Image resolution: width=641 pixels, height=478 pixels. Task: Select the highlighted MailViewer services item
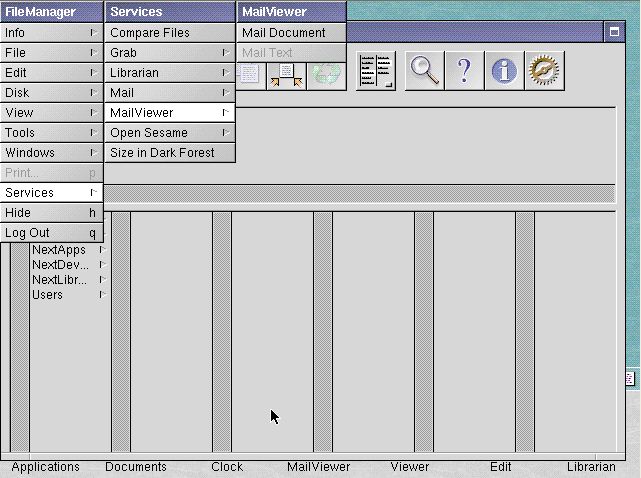pos(170,113)
